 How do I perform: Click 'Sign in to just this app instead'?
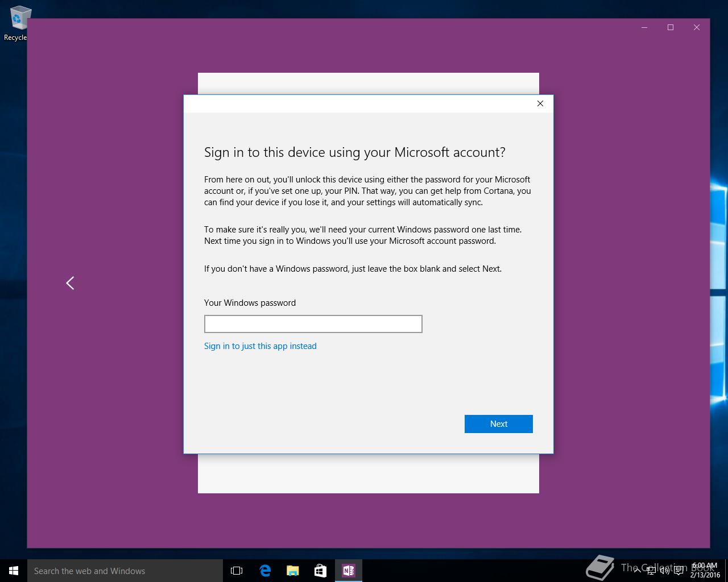(x=260, y=346)
